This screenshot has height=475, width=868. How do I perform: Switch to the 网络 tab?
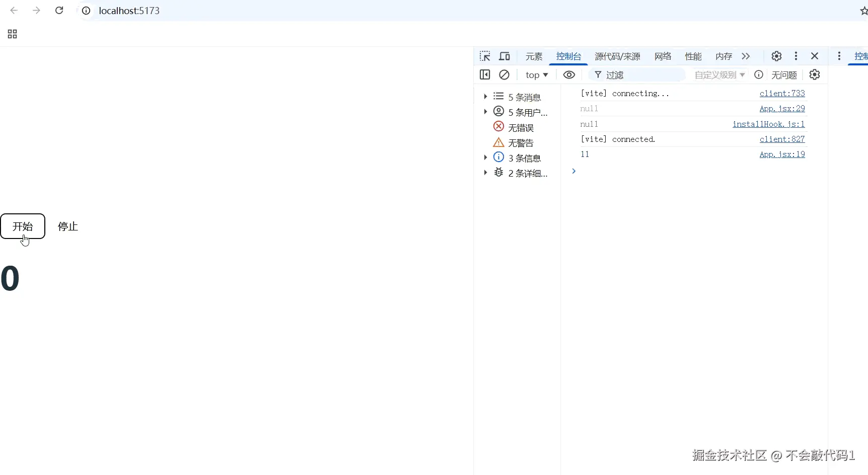[x=663, y=56]
